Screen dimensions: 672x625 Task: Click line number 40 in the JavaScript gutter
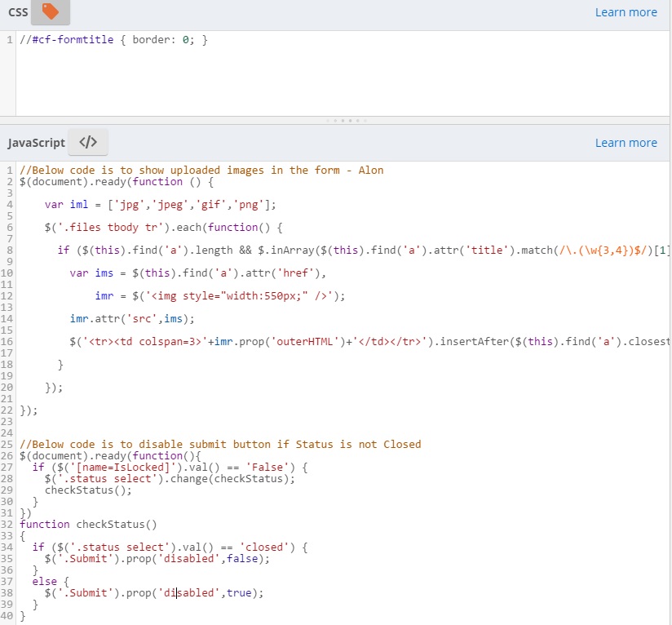(8, 615)
